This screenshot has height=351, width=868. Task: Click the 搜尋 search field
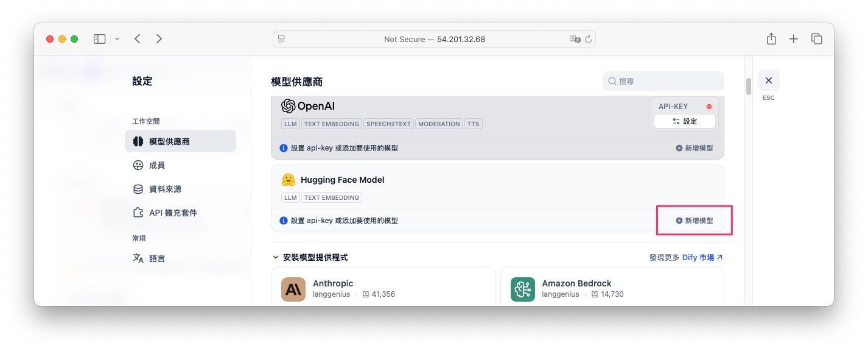[663, 81]
